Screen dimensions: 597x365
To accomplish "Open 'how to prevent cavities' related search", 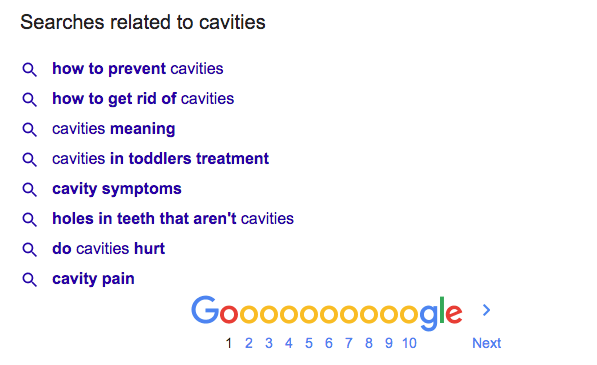I will (137, 69).
